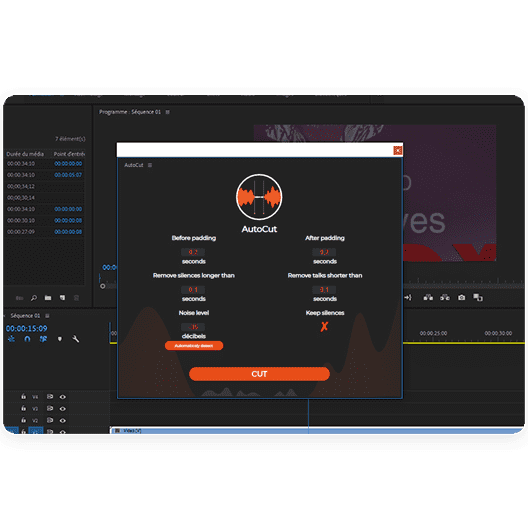Toggle the Linked Selection icon

(x=43, y=339)
